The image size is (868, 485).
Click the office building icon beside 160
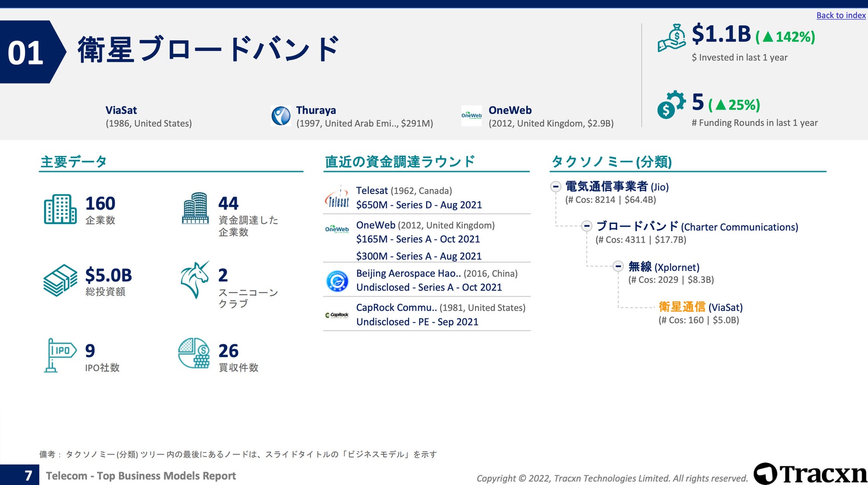coord(60,209)
